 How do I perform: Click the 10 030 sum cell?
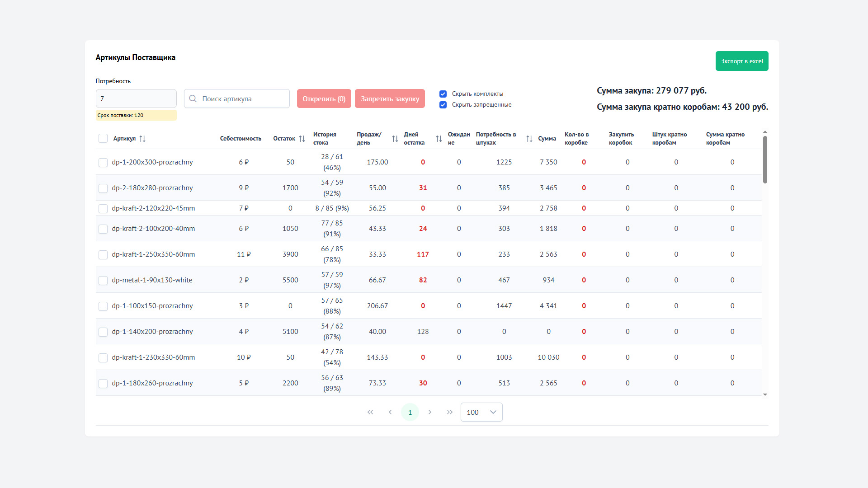pyautogui.click(x=548, y=357)
